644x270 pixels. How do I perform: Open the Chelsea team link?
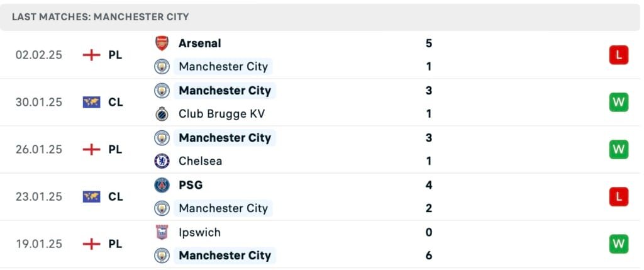(x=200, y=161)
